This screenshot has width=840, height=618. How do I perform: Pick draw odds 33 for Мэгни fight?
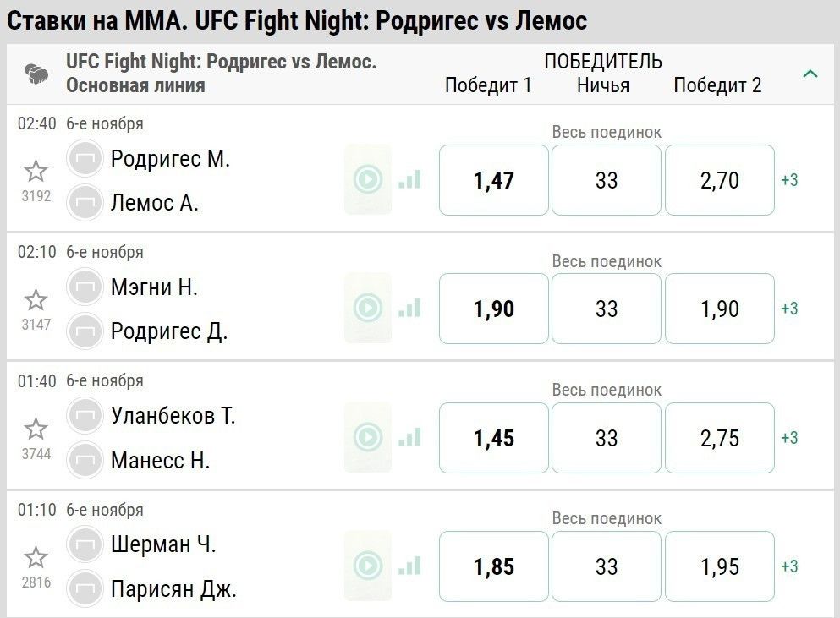tap(607, 309)
